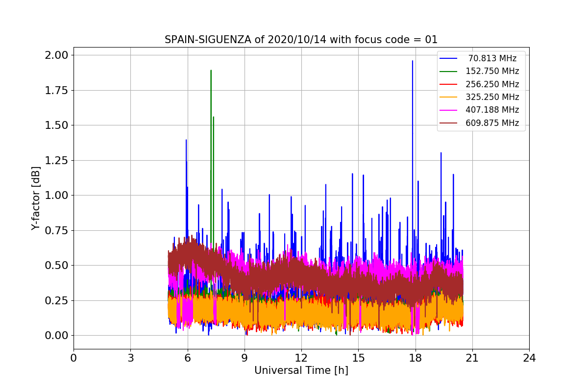Image resolution: width=588 pixels, height=392 pixels.
Task: Click the x-axis tick label '18'
Action: tap(415, 358)
